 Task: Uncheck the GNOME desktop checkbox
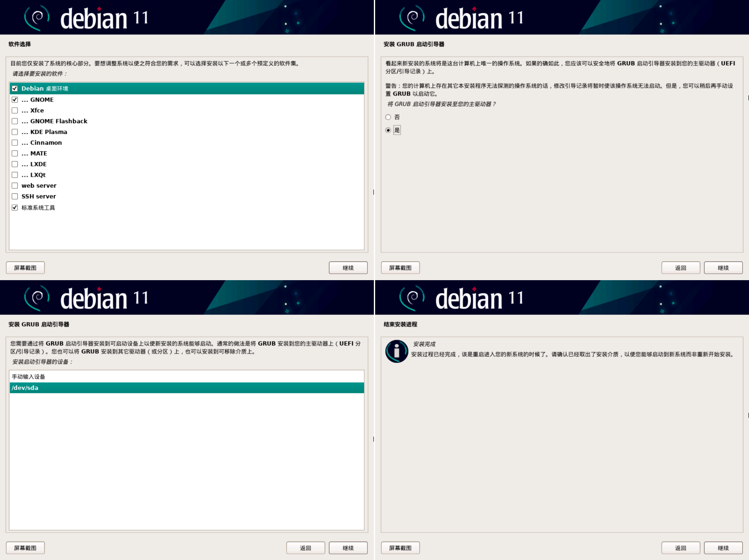[x=15, y=100]
